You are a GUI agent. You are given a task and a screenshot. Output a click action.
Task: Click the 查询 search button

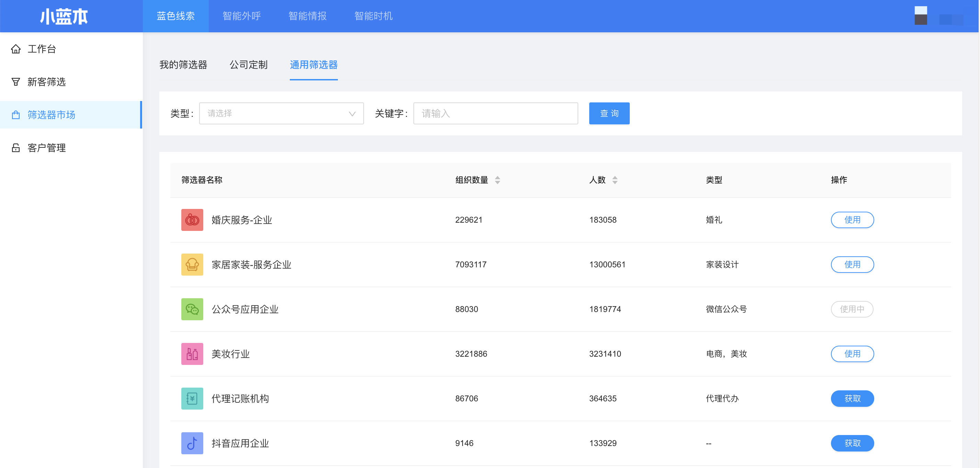(609, 113)
